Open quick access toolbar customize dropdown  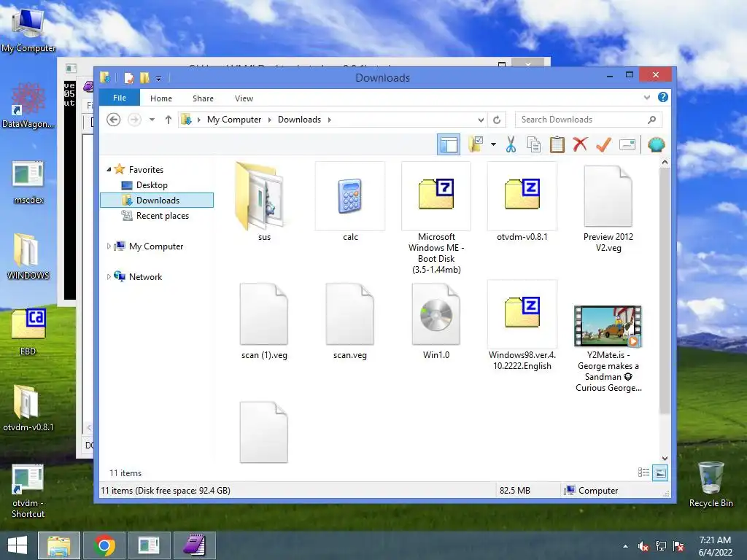(158, 78)
